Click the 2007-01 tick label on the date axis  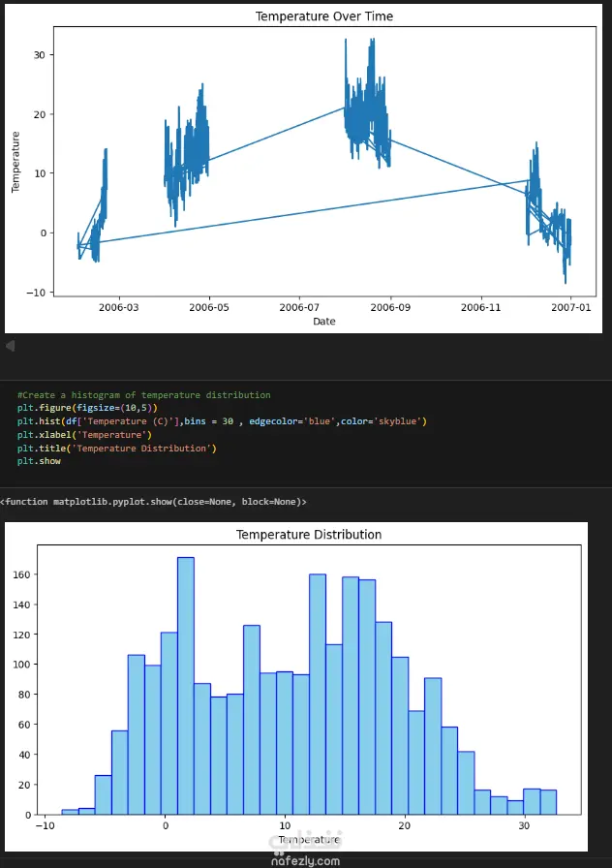point(570,307)
